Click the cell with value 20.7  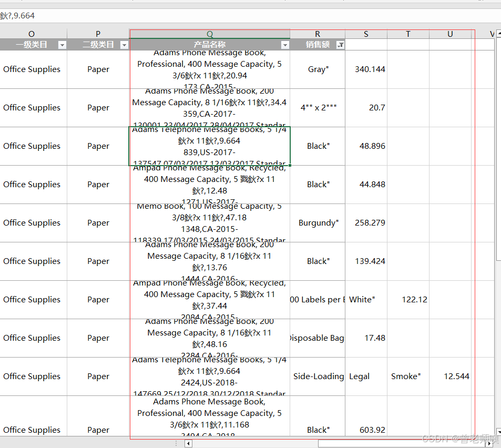[x=366, y=108]
